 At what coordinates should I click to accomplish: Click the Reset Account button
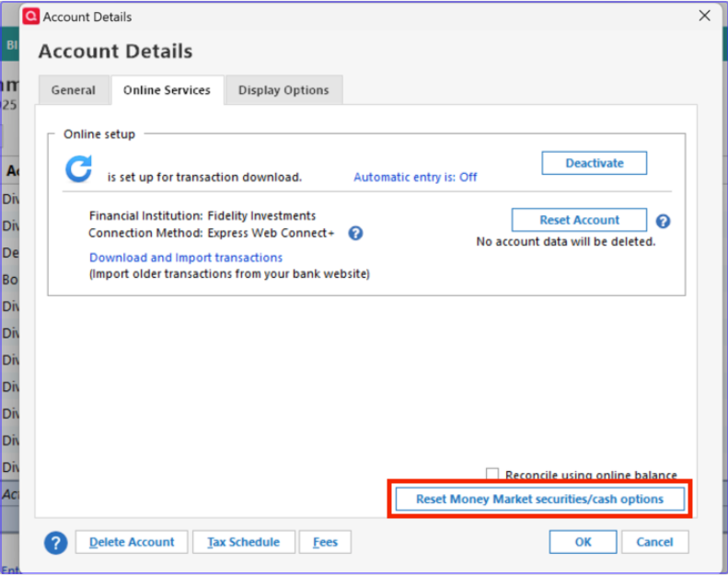(x=579, y=220)
